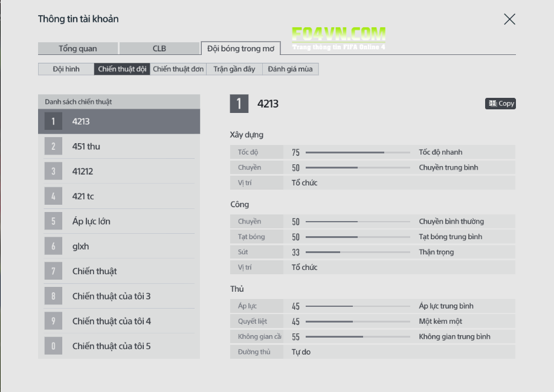Choose tactic 3 '41212' from the list
554x392 pixels.
[x=119, y=172]
